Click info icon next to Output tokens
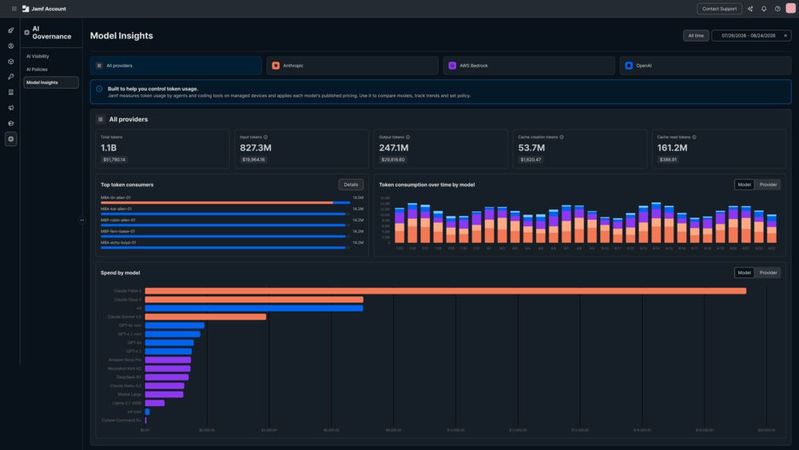The image size is (799, 450). tap(408, 137)
